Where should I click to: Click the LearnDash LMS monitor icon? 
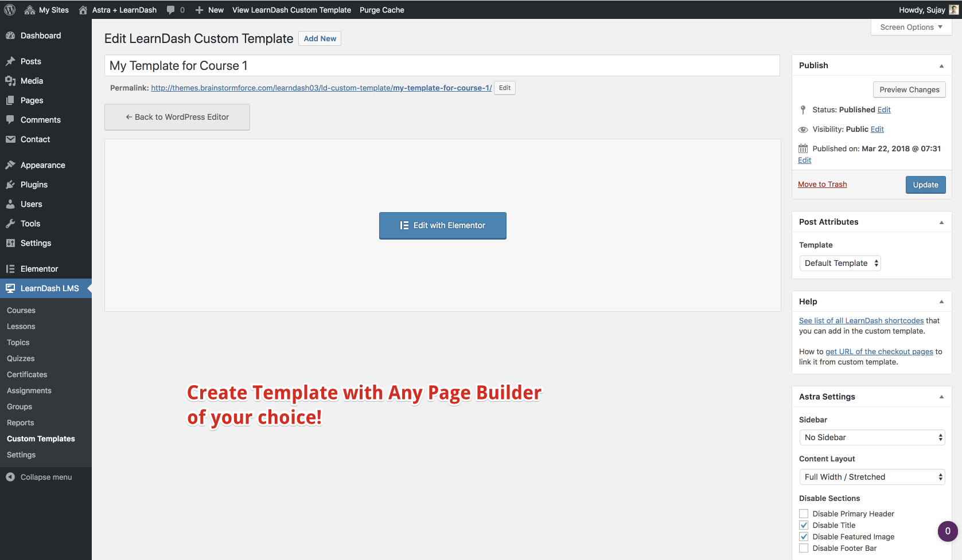pos(10,288)
